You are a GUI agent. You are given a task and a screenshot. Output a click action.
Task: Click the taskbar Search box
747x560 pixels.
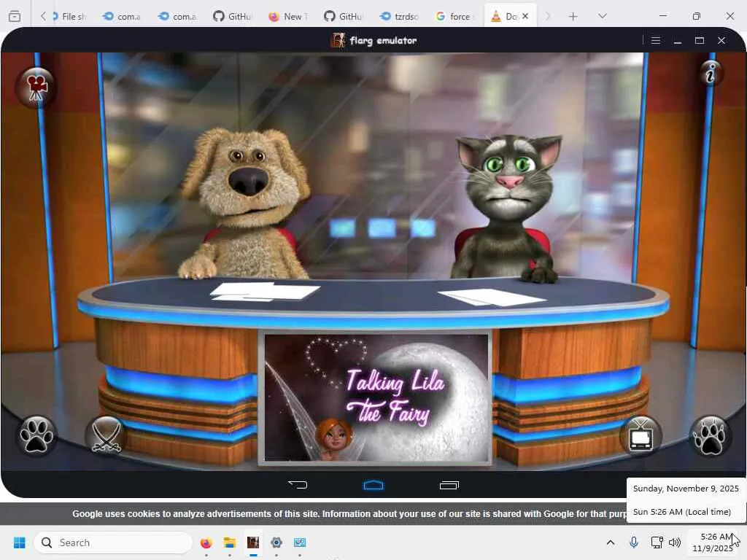[113, 542]
